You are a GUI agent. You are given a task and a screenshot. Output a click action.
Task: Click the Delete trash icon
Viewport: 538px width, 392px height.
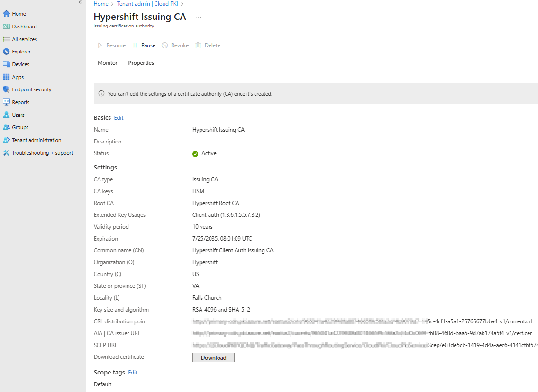198,45
